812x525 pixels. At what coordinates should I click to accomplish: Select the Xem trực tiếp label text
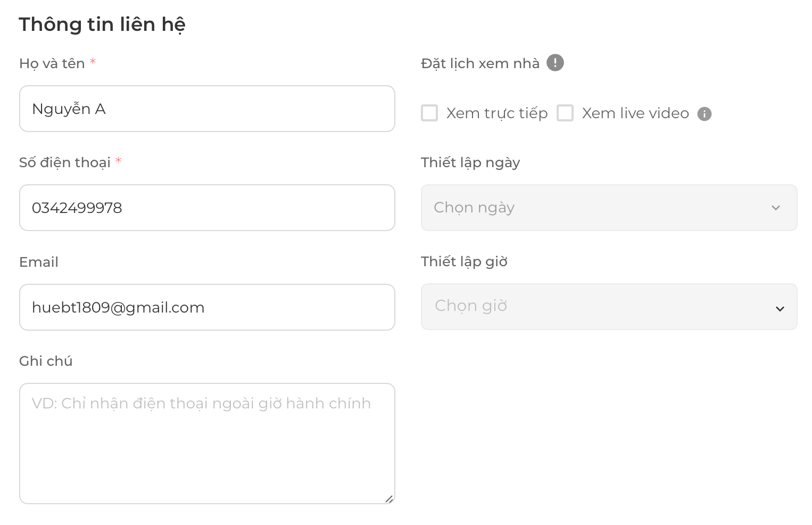(x=497, y=113)
